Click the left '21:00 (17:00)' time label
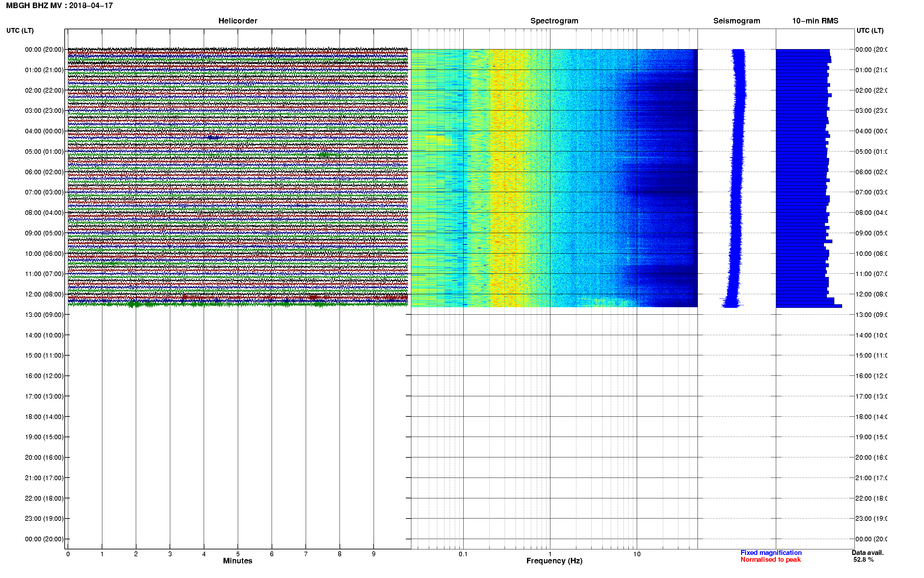 tap(44, 478)
